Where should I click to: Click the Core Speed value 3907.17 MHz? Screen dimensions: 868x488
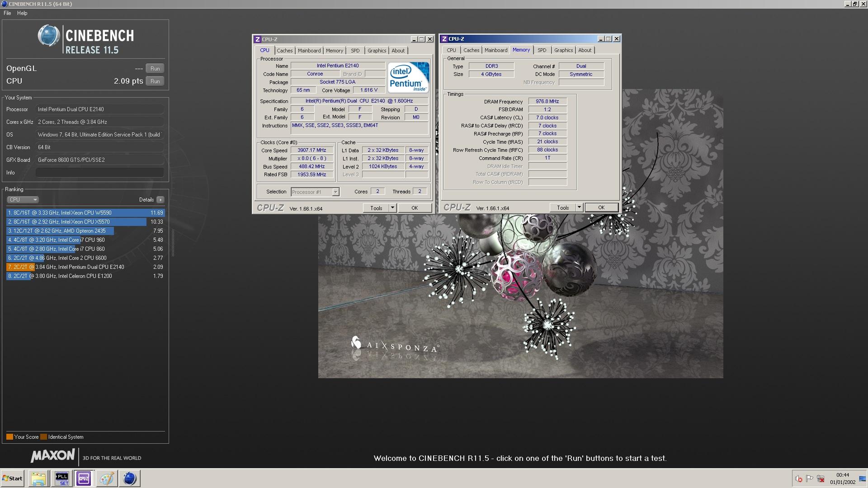tap(312, 150)
